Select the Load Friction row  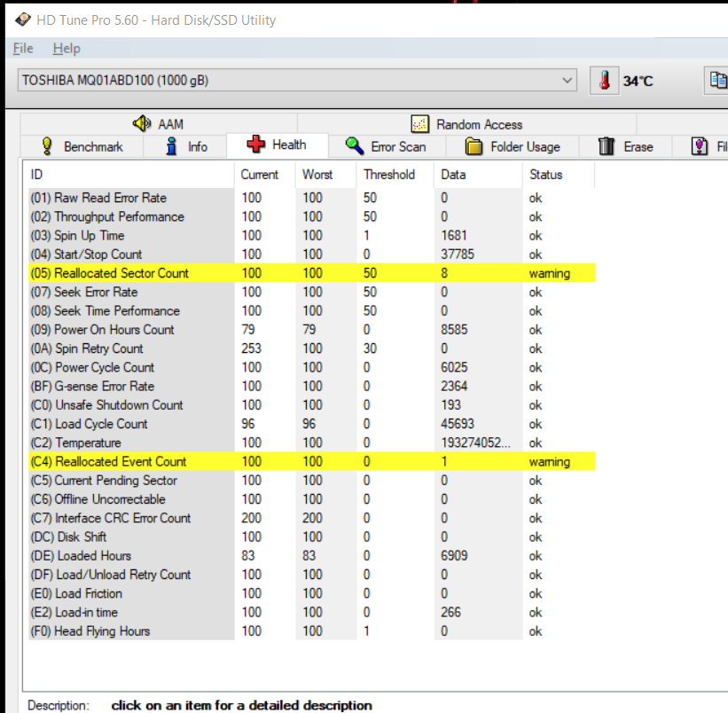[x=311, y=593]
